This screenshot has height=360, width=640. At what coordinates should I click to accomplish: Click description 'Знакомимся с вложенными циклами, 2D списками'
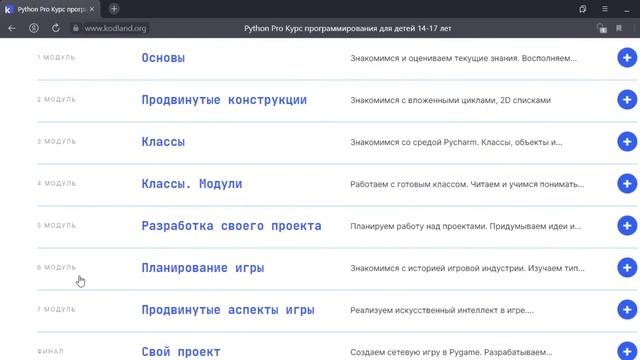pyautogui.click(x=450, y=100)
